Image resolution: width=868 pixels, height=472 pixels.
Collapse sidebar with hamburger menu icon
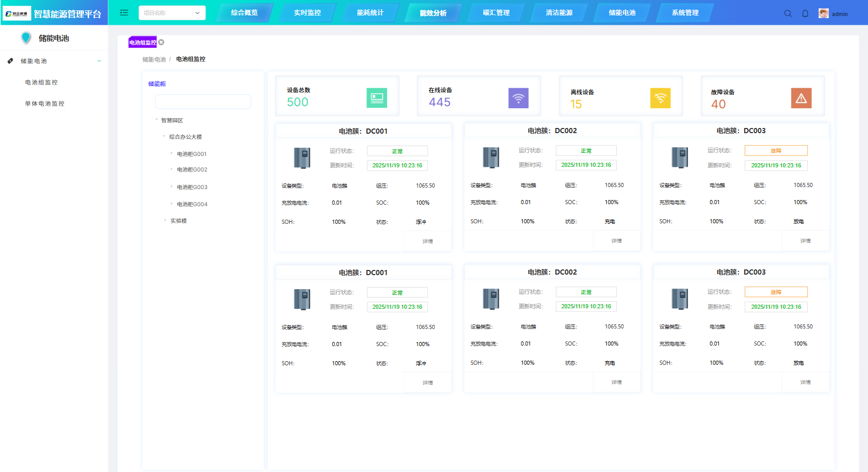coord(124,13)
